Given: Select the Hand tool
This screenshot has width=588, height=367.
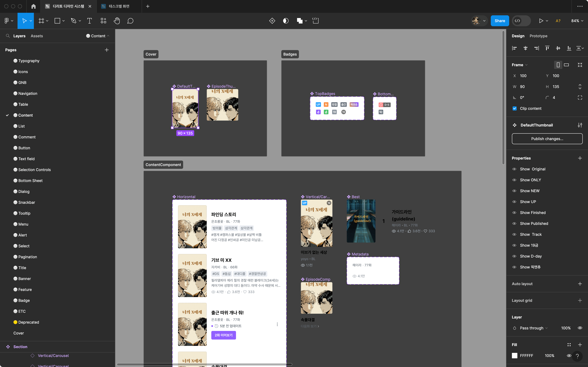Looking at the screenshot, I should (117, 21).
